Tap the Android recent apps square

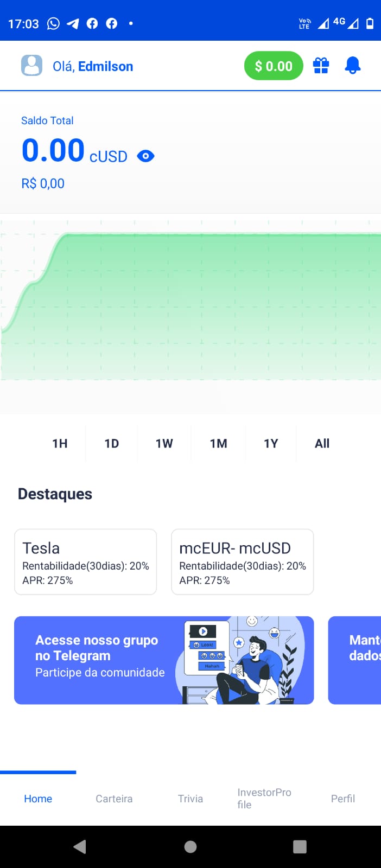point(300,847)
